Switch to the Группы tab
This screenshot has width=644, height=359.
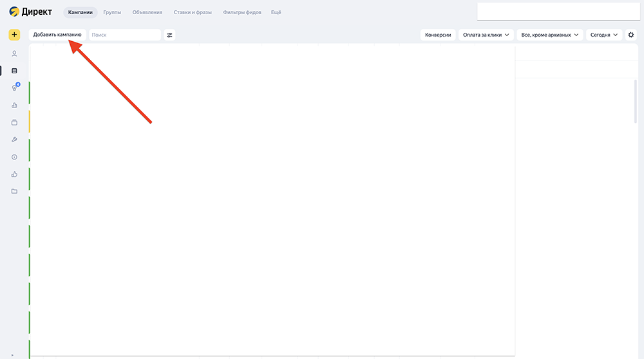pyautogui.click(x=112, y=12)
